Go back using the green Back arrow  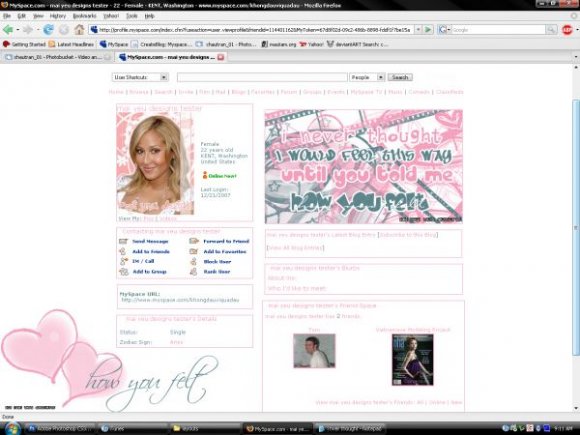click(8, 30)
